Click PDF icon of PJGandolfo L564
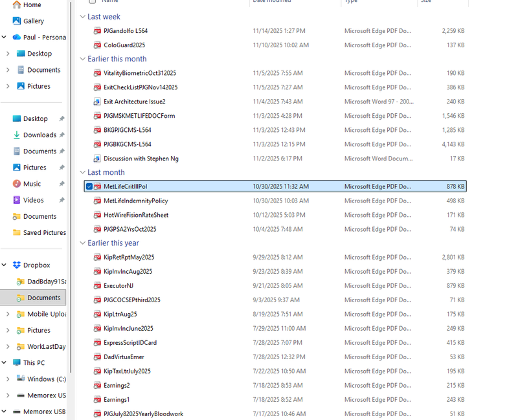Image resolution: width=518 pixels, height=420 pixels. coord(97,31)
